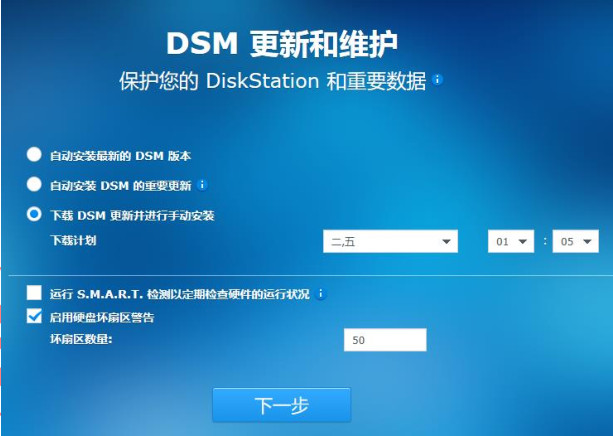Click the 坏扇区数量 input field with 50
The image size is (613, 436).
click(385, 340)
